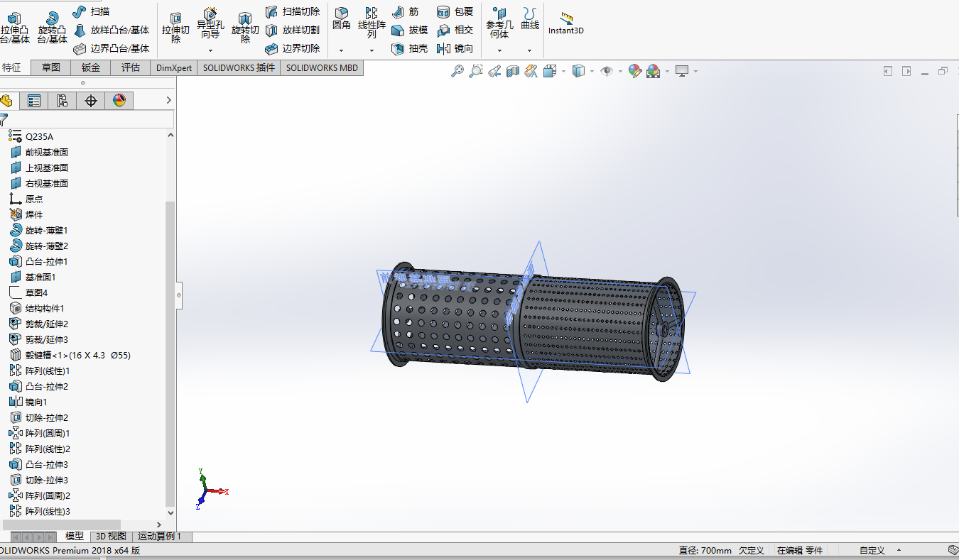Toggle the Hide/Show Items eye icon
Screen dimensions: 959x560
(606, 71)
